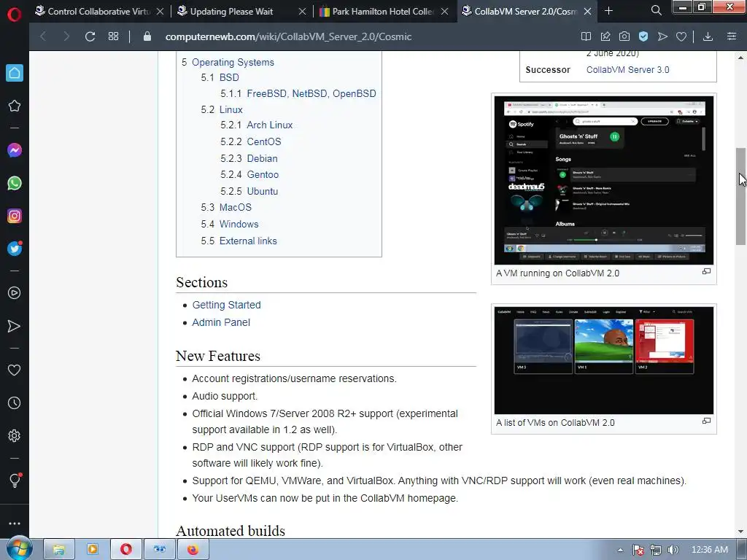Click the edit pencil icon in address bar

coord(605,36)
